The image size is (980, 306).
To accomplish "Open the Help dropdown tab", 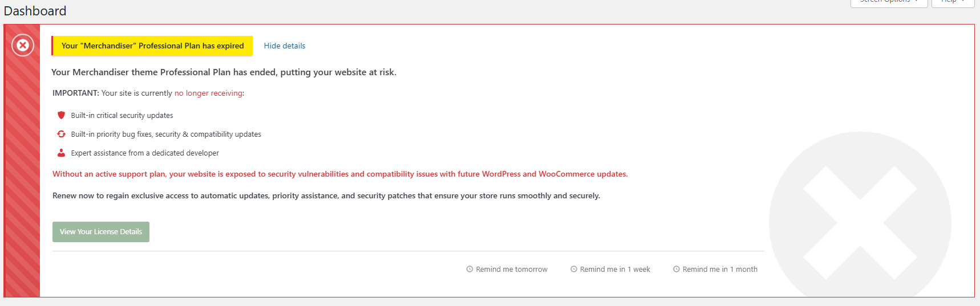I will pyautogui.click(x=952, y=2).
